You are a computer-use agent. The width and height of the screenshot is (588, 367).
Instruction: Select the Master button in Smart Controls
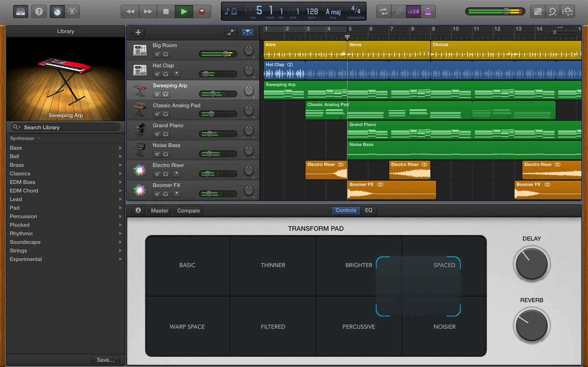click(159, 211)
